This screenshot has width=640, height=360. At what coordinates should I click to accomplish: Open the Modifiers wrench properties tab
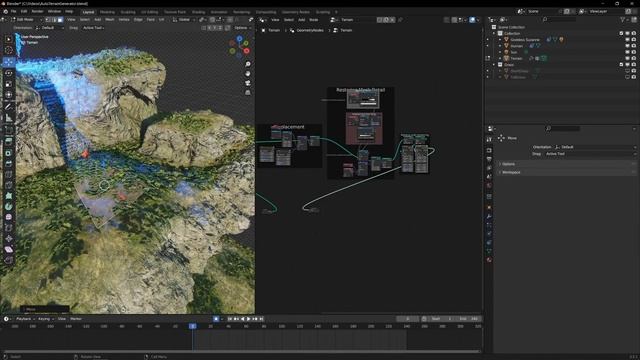489,216
